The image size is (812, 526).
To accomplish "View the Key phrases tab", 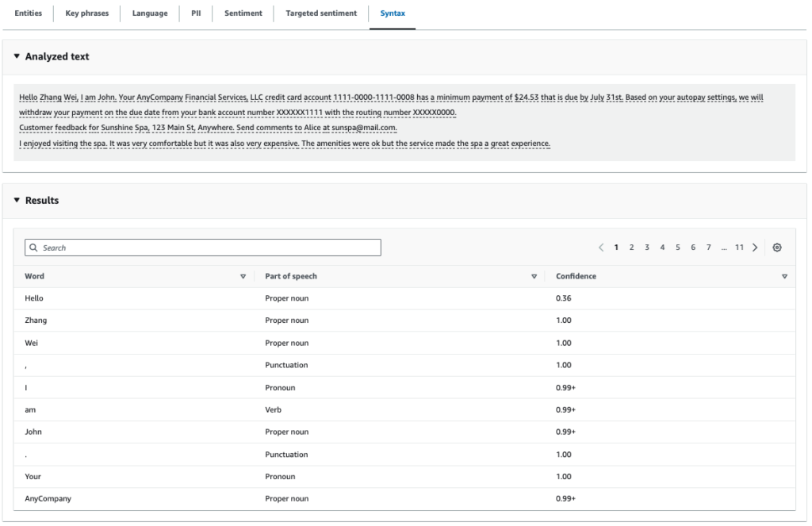I will pyautogui.click(x=86, y=13).
